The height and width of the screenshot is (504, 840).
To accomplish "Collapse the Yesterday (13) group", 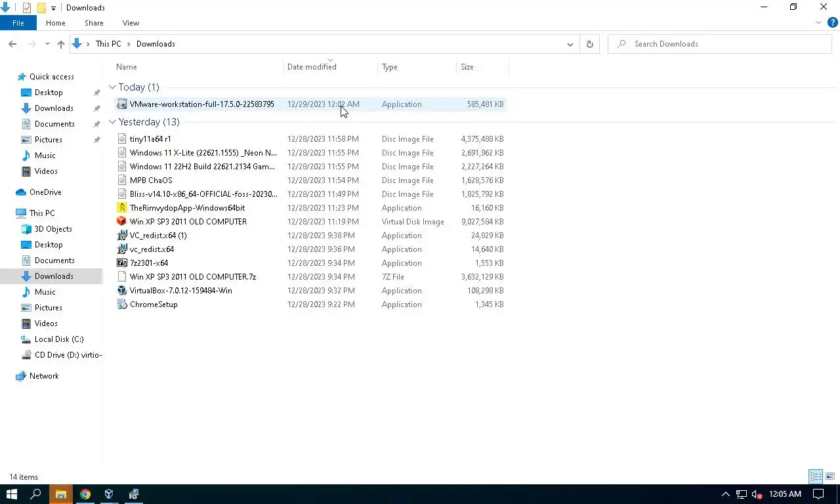I will pos(113,122).
